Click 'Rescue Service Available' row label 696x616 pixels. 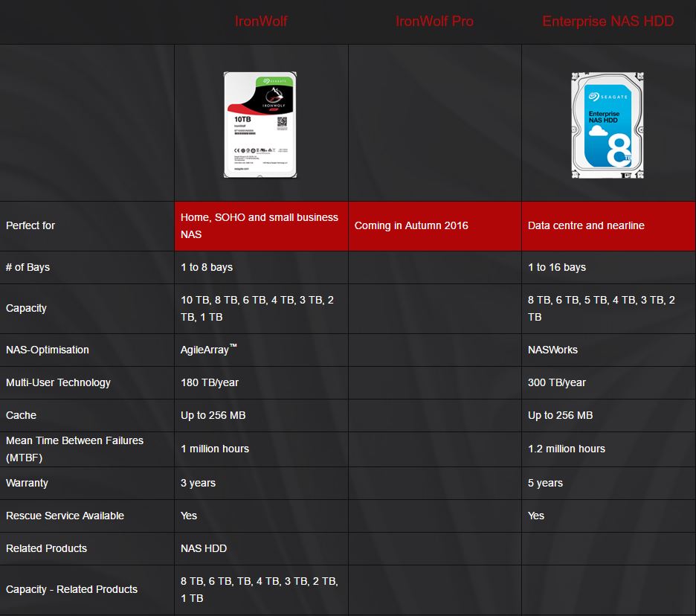coord(65,516)
